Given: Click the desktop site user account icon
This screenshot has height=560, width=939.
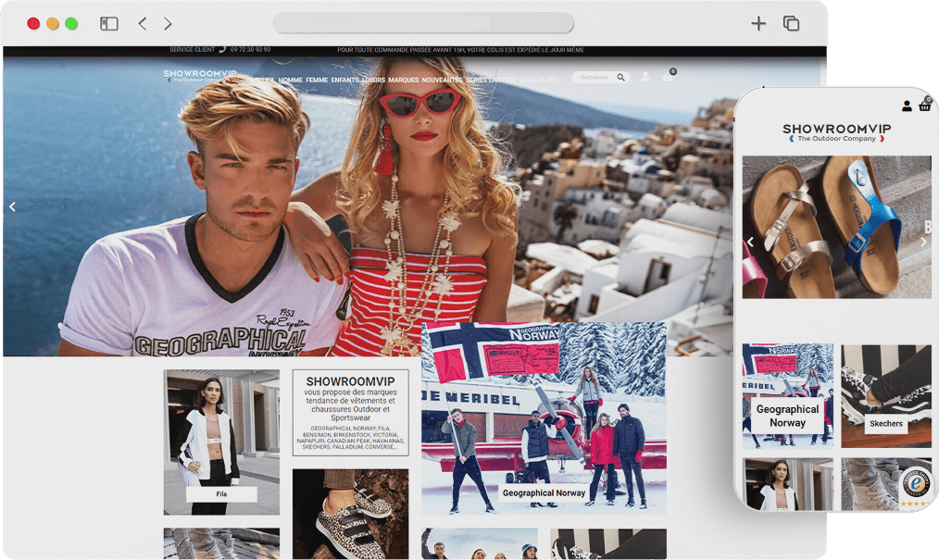Looking at the screenshot, I should [645, 78].
